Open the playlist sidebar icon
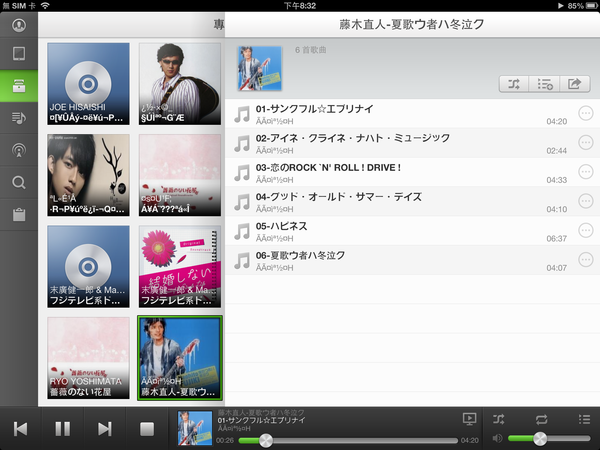600x450 pixels. (19, 118)
